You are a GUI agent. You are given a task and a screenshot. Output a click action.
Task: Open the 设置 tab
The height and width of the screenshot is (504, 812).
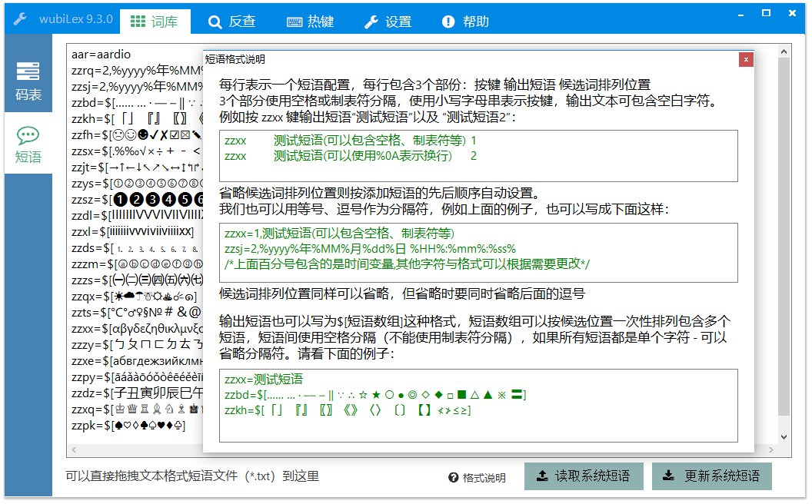click(x=388, y=22)
